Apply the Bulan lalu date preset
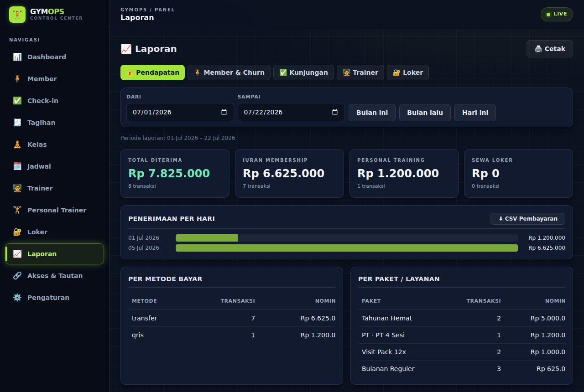Viewport: 584px width, 392px height. click(425, 113)
